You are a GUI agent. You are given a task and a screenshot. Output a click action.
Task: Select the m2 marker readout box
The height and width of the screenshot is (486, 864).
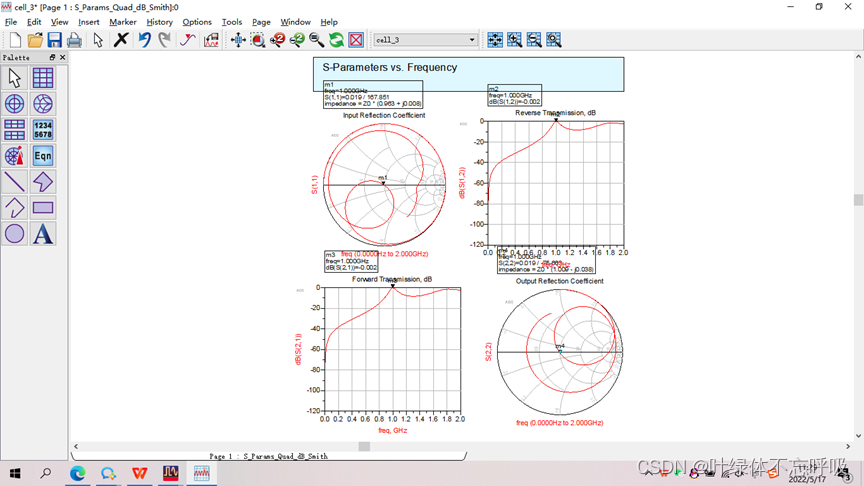515,95
